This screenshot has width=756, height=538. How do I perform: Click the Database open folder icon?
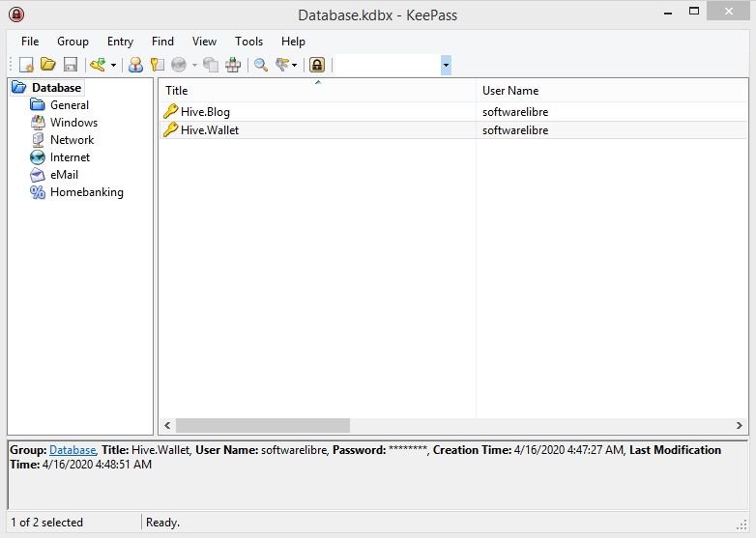pos(19,87)
